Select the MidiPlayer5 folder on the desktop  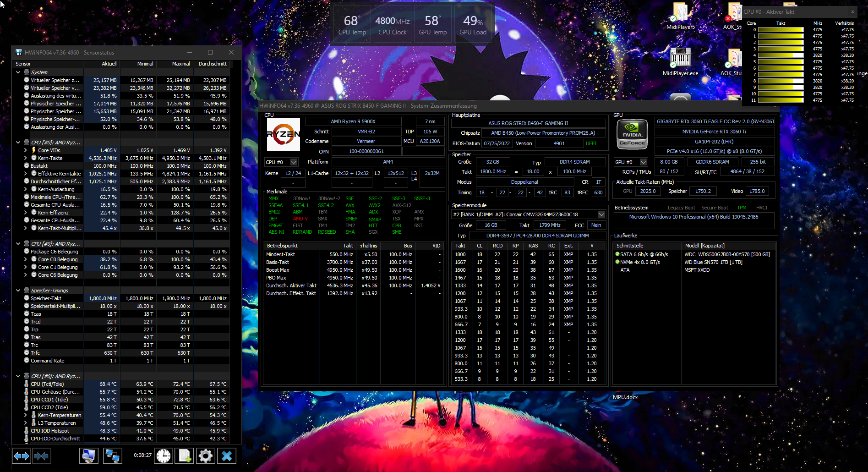coord(680,13)
